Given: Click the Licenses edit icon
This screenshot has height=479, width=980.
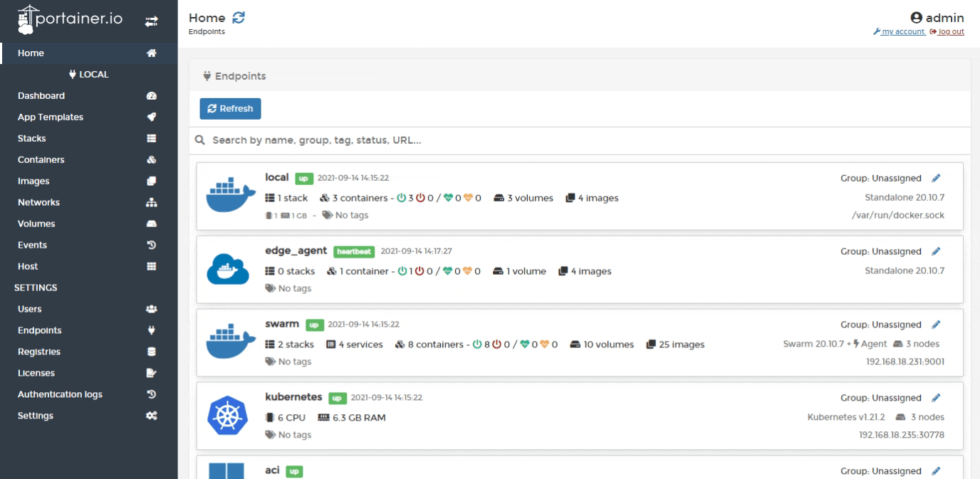Looking at the screenshot, I should point(151,373).
